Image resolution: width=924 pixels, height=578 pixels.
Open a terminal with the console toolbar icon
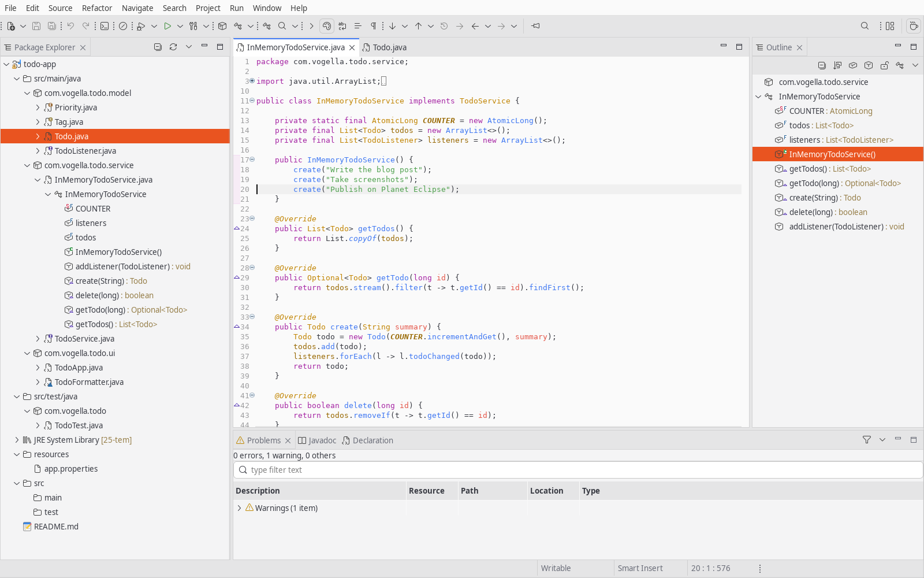(105, 26)
